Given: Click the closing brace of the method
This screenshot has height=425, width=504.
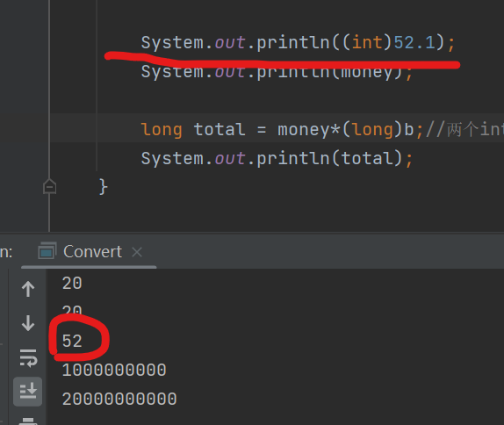Looking at the screenshot, I should pos(104,187).
